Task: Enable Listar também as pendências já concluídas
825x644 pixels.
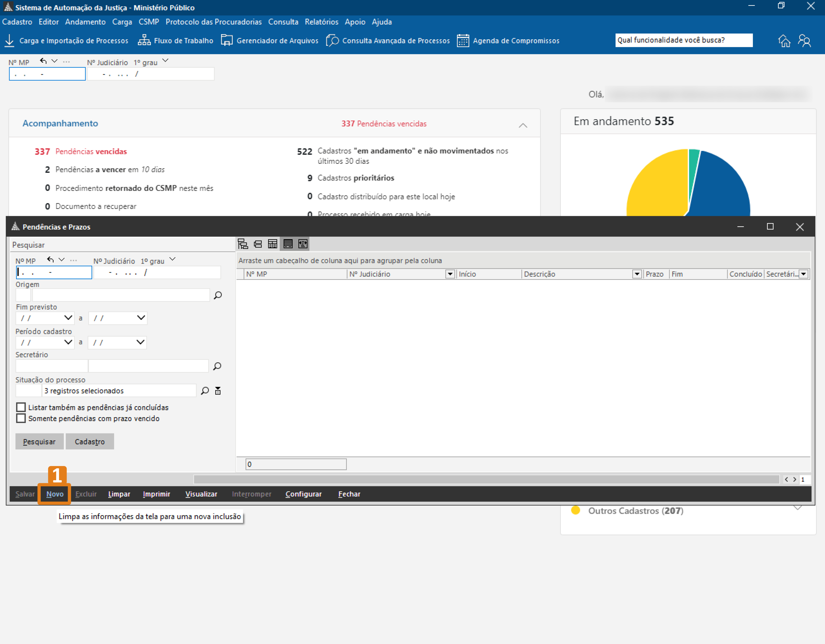Action: tap(21, 407)
